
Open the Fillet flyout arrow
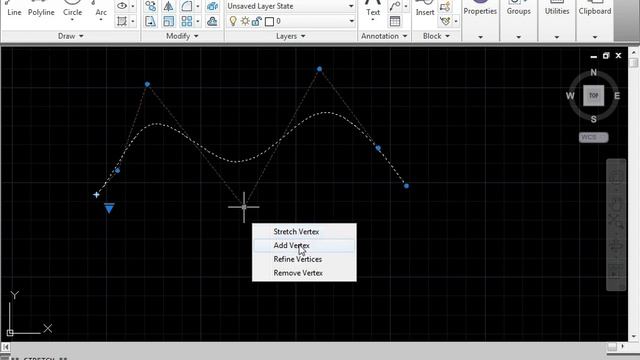(198, 6)
